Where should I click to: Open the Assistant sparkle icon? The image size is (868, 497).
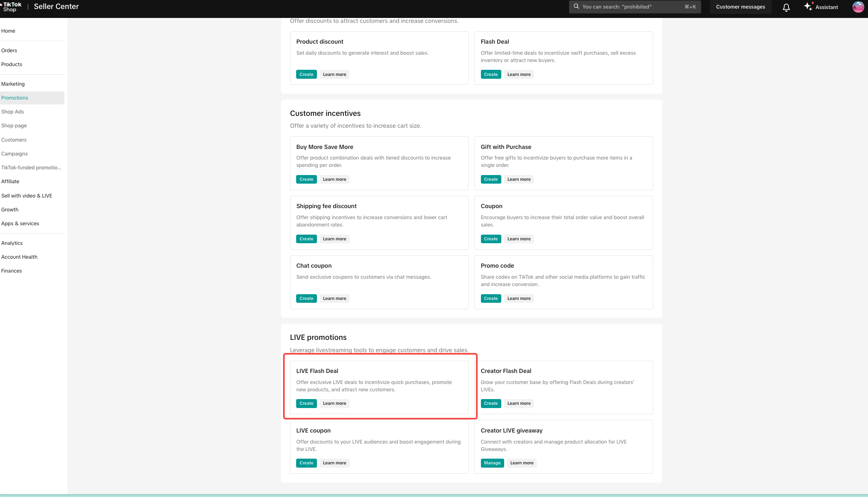click(808, 7)
